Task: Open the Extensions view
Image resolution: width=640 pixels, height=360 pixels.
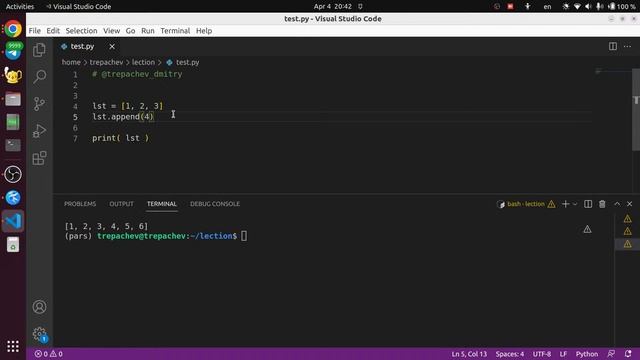Action: pos(40,158)
